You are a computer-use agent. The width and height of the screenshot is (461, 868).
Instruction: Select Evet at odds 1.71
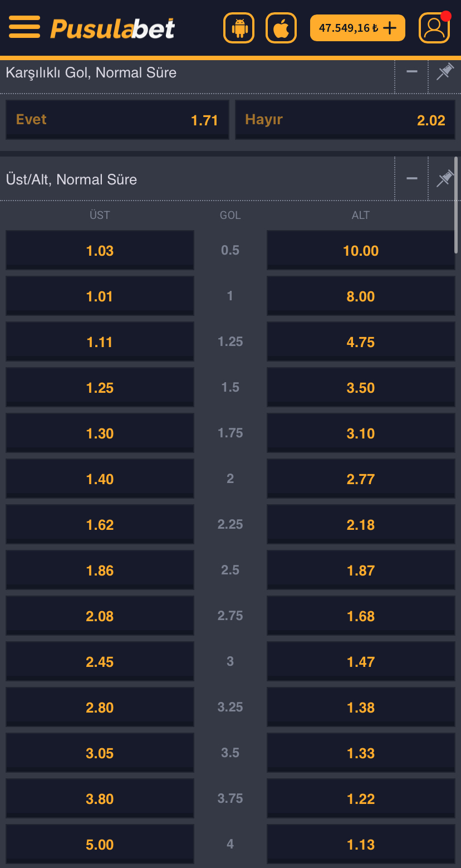coord(117,120)
